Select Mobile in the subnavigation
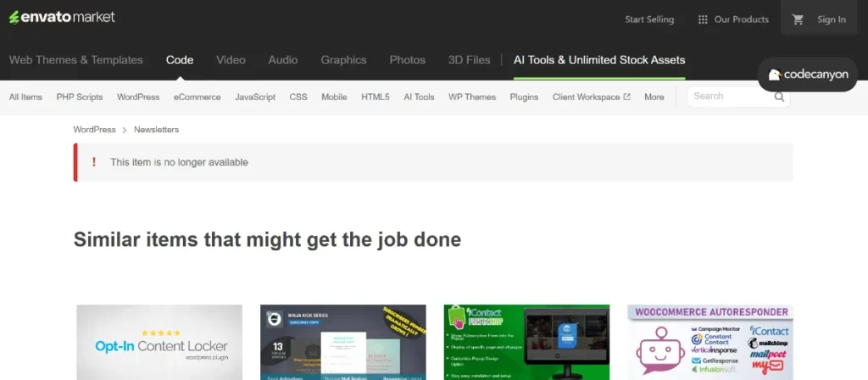This screenshot has height=380, width=868. [x=334, y=97]
